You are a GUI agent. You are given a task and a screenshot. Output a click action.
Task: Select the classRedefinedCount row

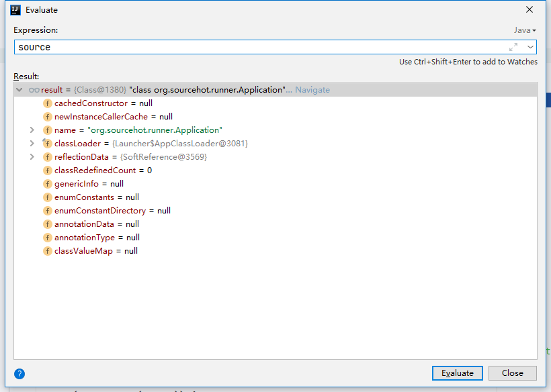275,170
